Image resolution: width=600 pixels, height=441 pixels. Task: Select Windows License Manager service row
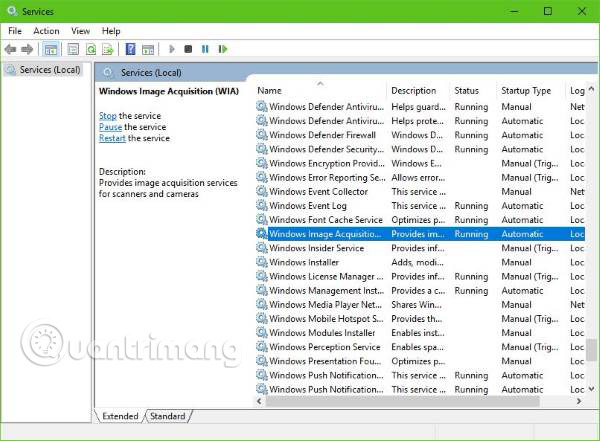420,276
